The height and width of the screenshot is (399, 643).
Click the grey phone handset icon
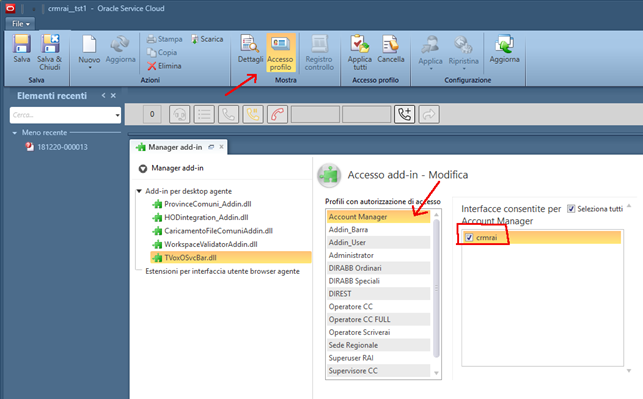pos(228,114)
